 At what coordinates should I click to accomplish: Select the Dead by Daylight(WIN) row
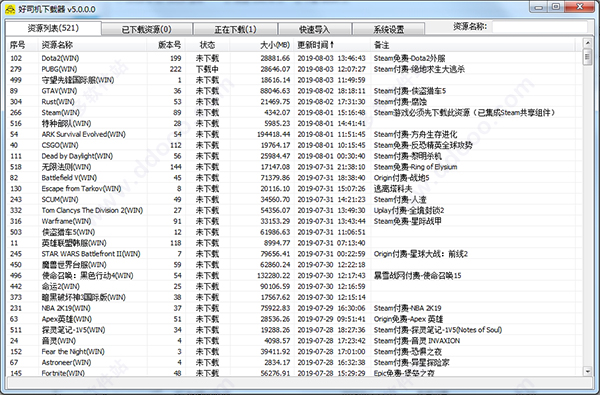click(295, 156)
